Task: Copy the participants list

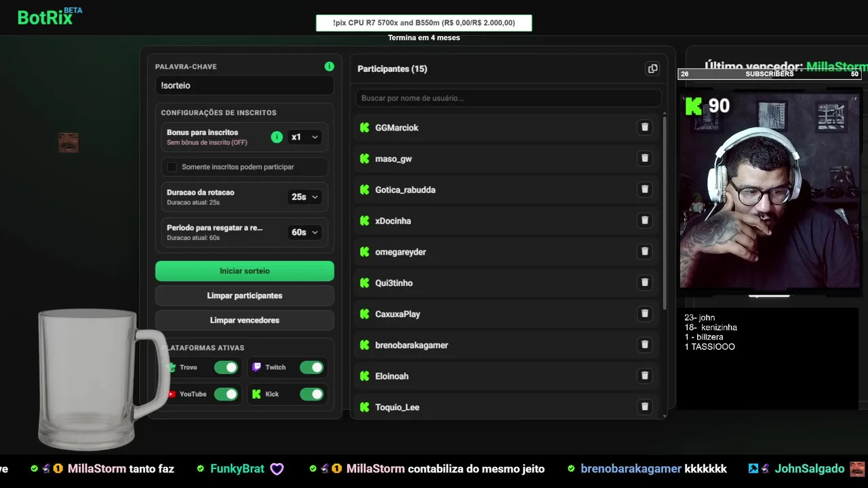Action: [x=652, y=68]
